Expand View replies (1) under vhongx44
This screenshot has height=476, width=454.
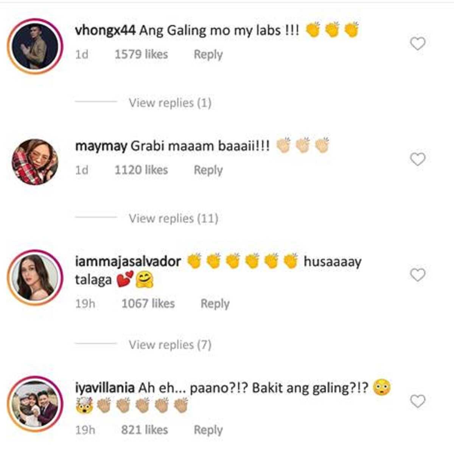click(170, 102)
